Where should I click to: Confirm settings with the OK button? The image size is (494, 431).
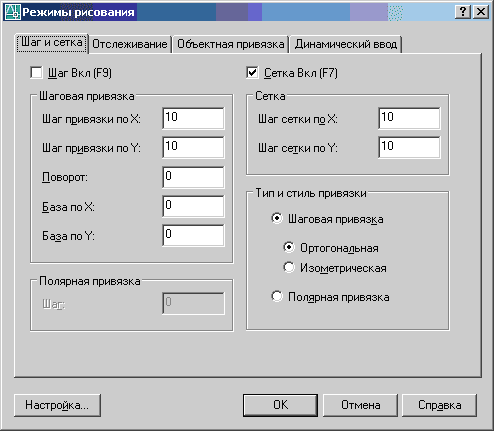[280, 405]
